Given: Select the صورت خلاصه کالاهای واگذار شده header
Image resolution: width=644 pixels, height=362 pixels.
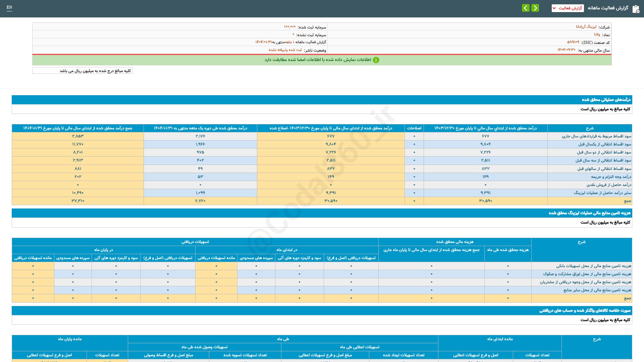Looking at the screenshot, I should (x=585, y=310).
